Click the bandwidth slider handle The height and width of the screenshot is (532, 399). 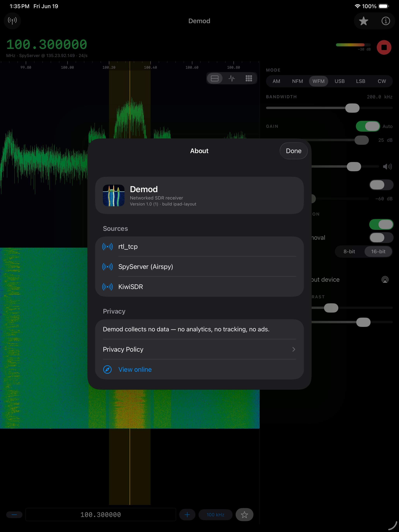tap(352, 108)
